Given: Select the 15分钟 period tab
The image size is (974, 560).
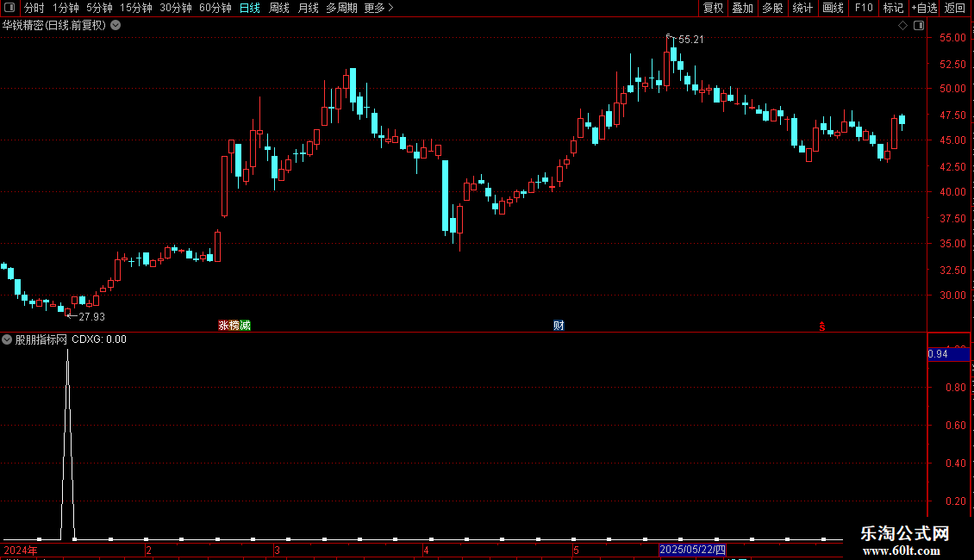Looking at the screenshot, I should pos(136,8).
